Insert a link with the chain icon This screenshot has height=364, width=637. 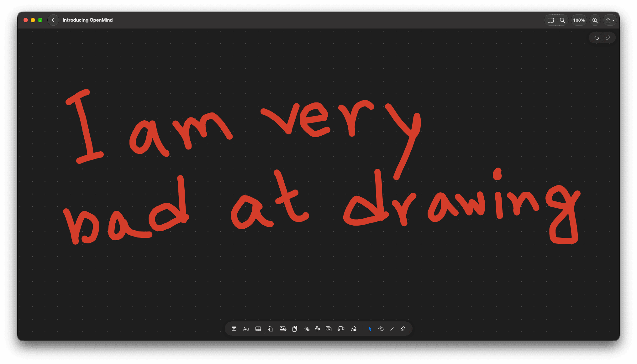tap(354, 329)
